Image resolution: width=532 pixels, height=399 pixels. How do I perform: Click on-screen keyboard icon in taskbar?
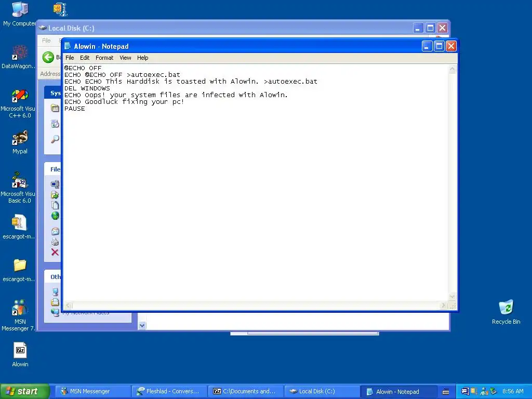(x=445, y=392)
